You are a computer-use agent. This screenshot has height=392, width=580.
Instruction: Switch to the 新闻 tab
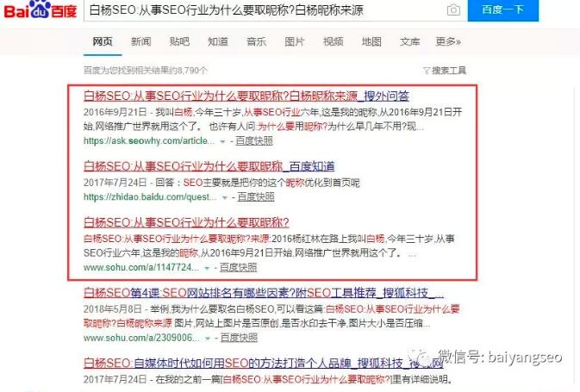[x=141, y=42]
